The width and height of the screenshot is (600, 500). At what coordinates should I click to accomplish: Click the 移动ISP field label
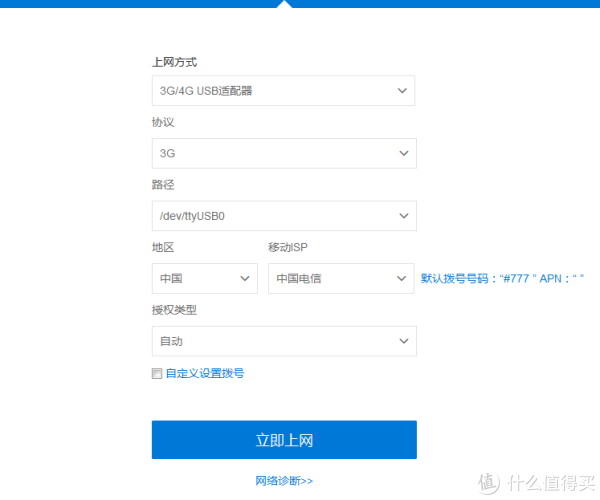(288, 248)
